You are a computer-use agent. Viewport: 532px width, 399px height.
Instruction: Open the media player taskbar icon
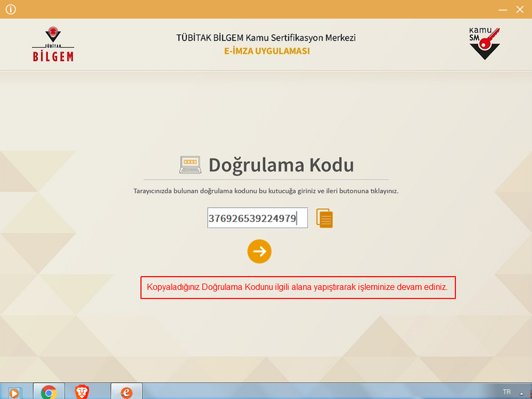[x=15, y=392]
